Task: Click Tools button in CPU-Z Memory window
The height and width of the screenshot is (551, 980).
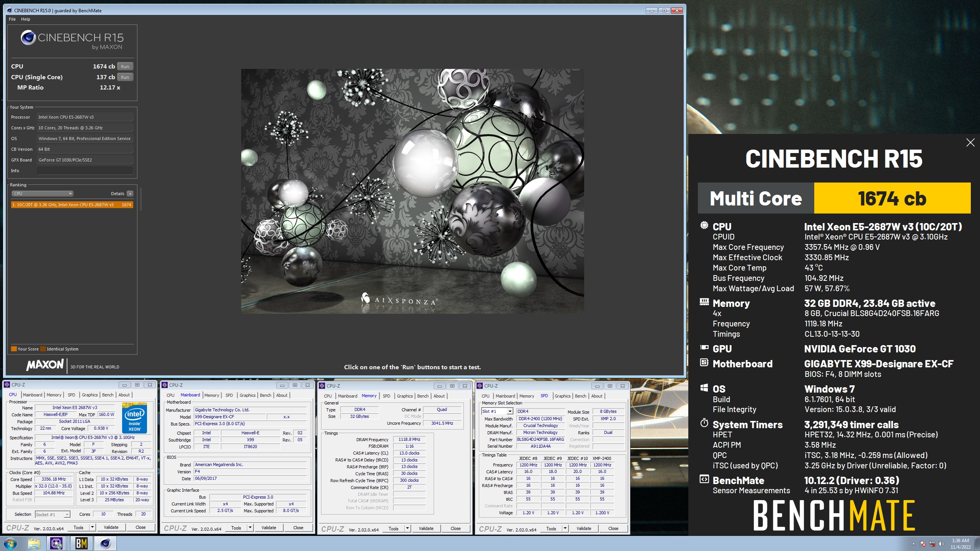Action: (394, 528)
